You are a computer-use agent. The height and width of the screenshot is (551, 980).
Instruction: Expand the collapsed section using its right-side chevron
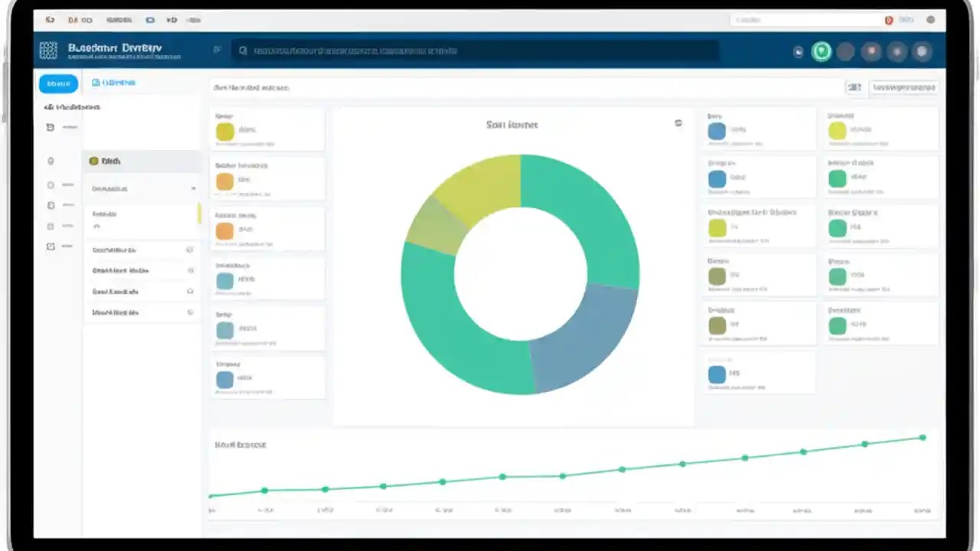click(x=194, y=188)
